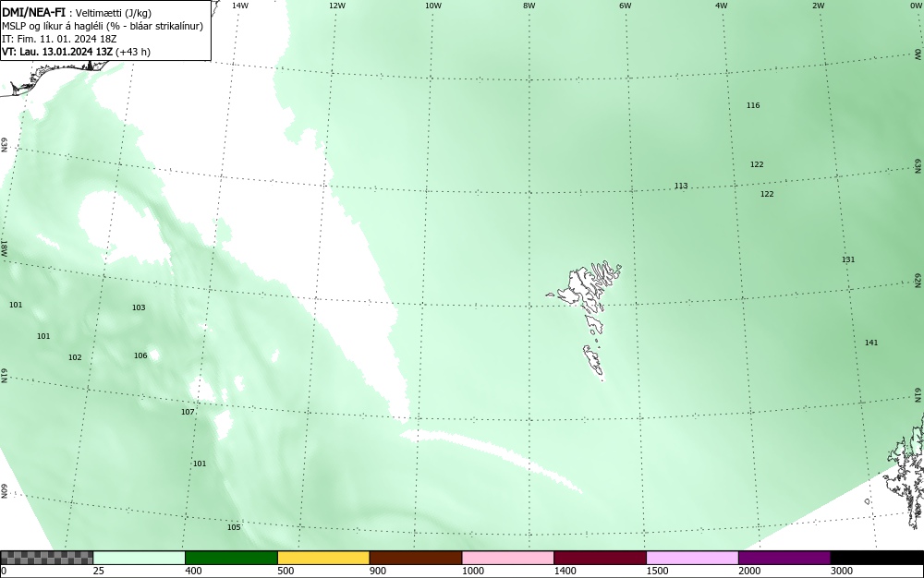The width and height of the screenshot is (924, 578).
Task: Click the legend tick label 1400
Action: 565,571
